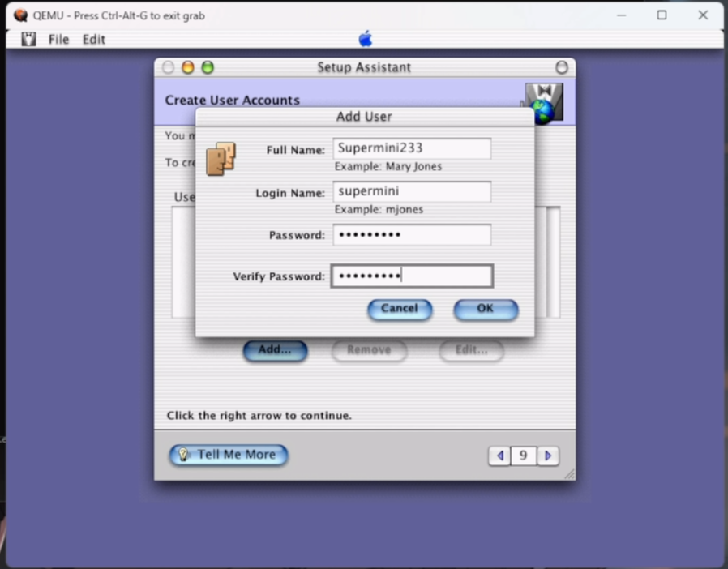The width and height of the screenshot is (728, 569).
Task: Open Tell Me More help
Action: [x=229, y=455]
